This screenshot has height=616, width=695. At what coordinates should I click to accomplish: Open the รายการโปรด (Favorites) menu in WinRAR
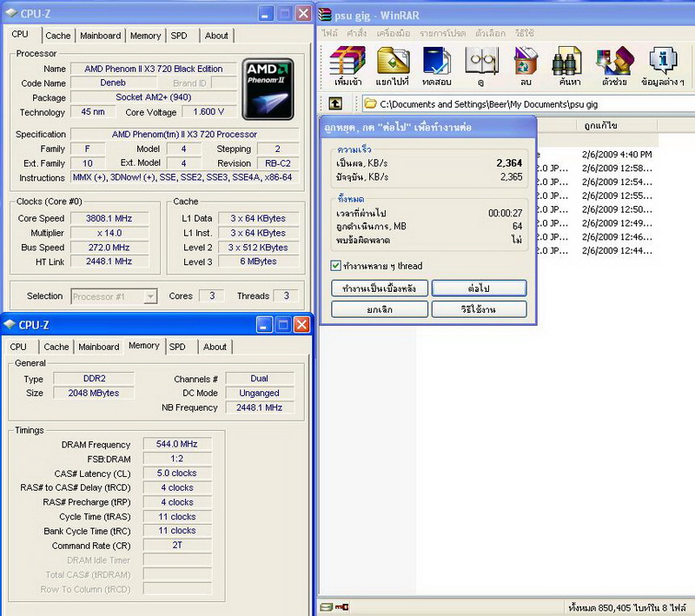pos(443,33)
